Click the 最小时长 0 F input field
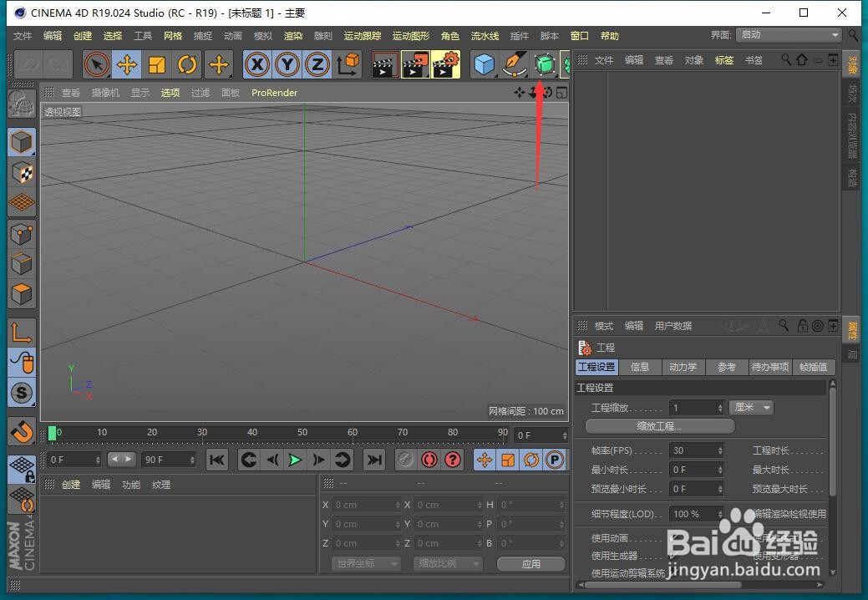Image resolution: width=868 pixels, height=600 pixels. tap(697, 470)
